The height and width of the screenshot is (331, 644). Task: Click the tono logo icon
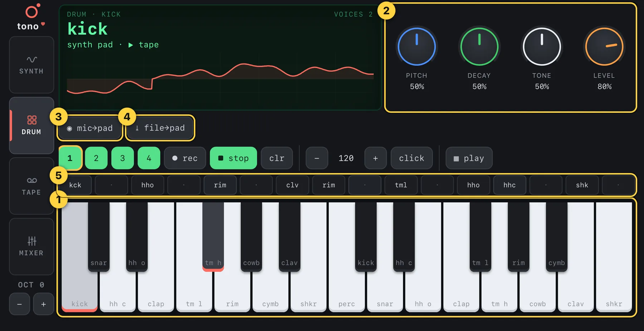point(32,11)
